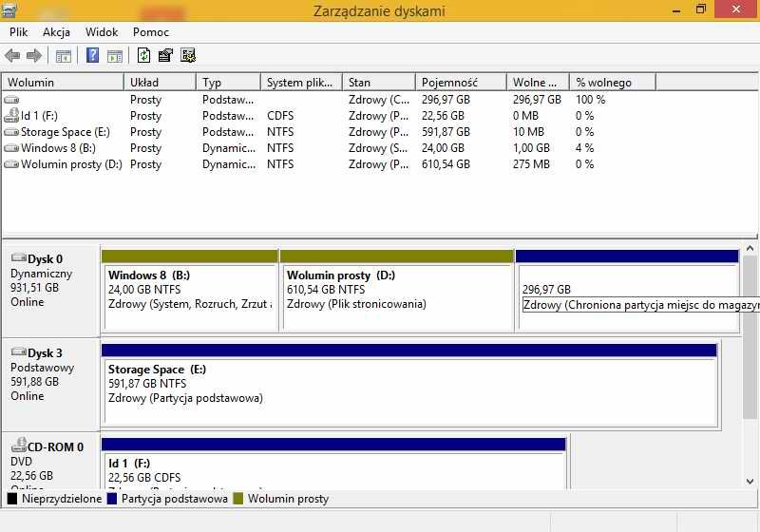Click the black Nieprzydzielone legend swatch
Image resolution: width=760 pixels, height=532 pixels.
tap(12, 499)
